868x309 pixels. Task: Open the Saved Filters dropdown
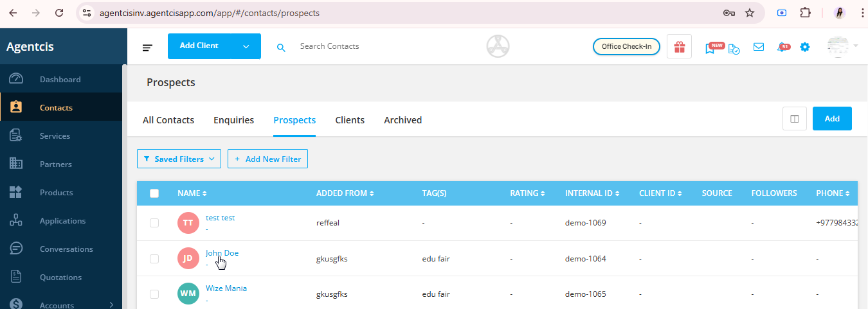pos(179,159)
